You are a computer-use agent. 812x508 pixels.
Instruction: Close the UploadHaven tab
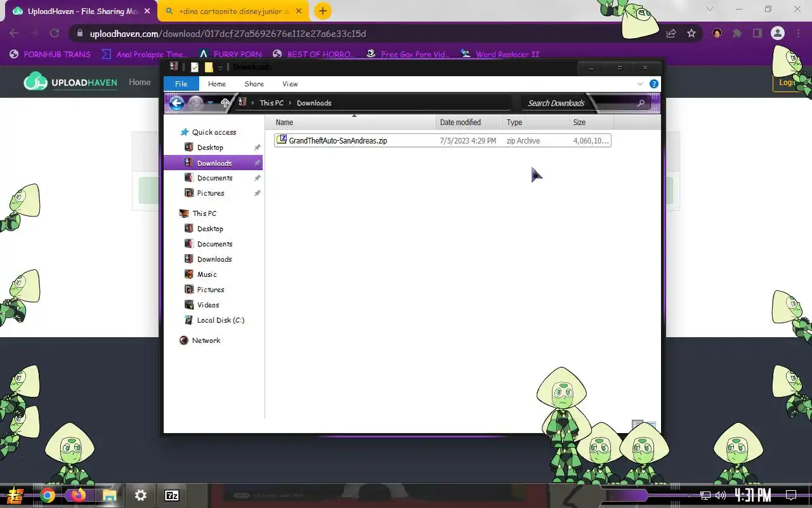click(x=147, y=11)
